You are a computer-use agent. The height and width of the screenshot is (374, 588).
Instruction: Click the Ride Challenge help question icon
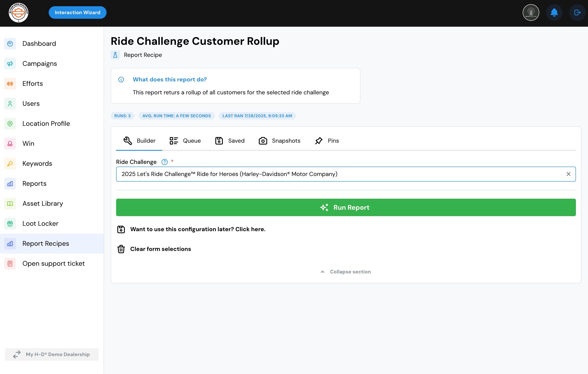pos(164,162)
